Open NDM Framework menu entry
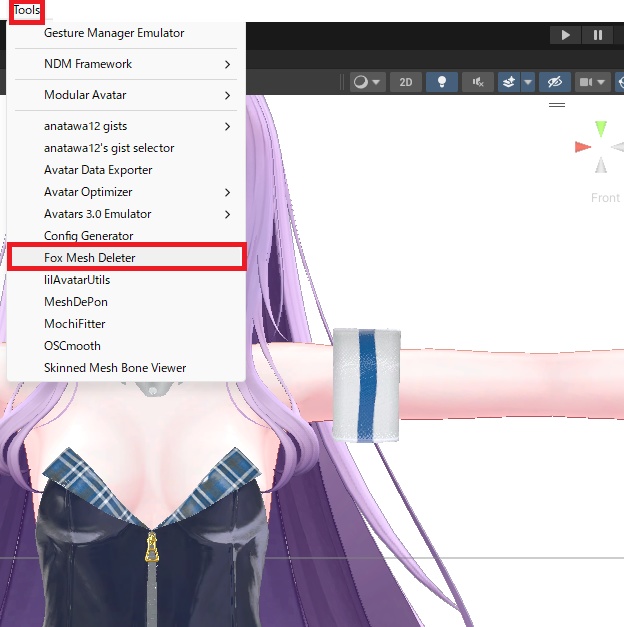Screen dimensions: 624x627 tap(126, 64)
